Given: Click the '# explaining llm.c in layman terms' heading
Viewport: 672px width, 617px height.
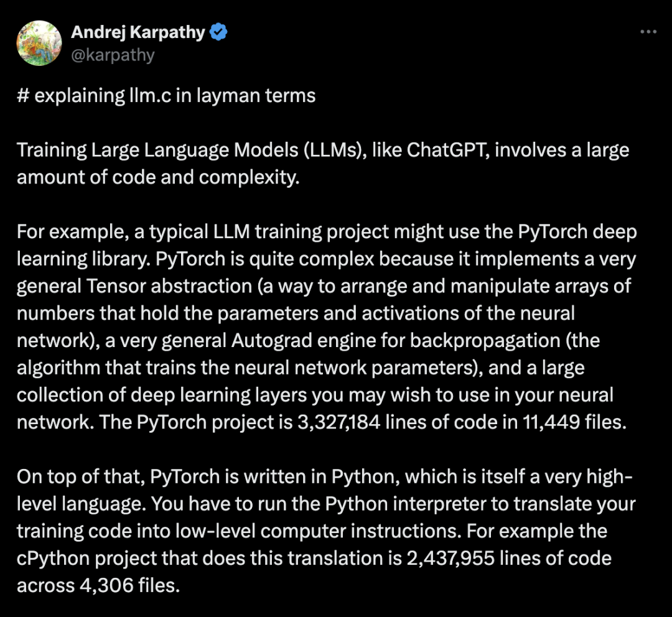Looking at the screenshot, I should [x=166, y=96].
